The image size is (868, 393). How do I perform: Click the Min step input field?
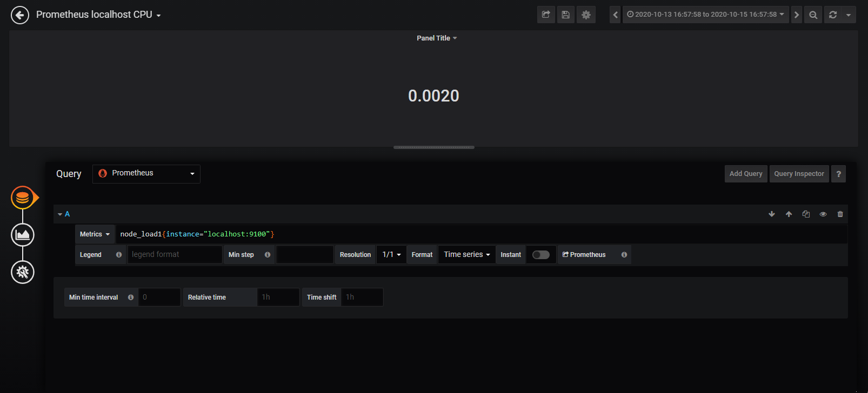pyautogui.click(x=305, y=255)
